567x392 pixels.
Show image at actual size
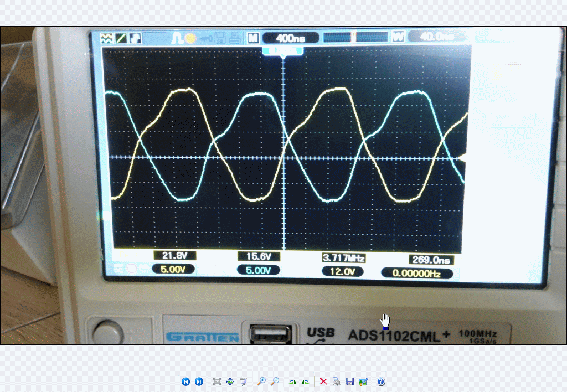(x=230, y=381)
